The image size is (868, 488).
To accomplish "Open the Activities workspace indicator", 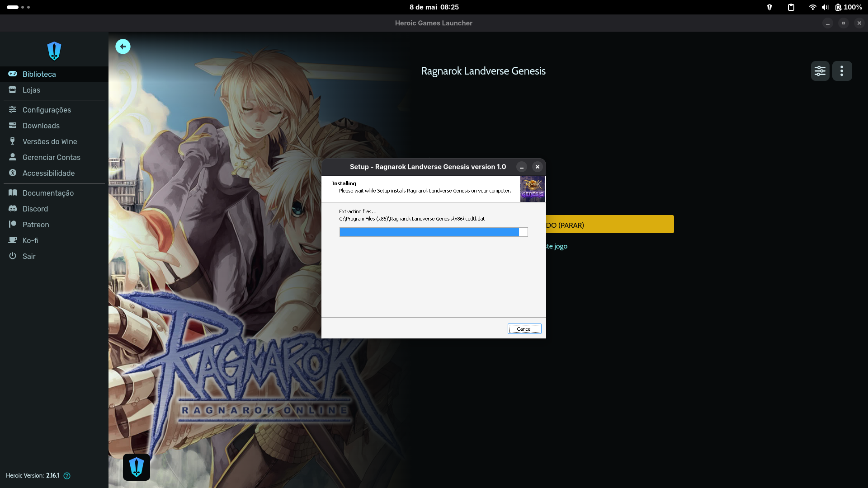I will point(18,7).
